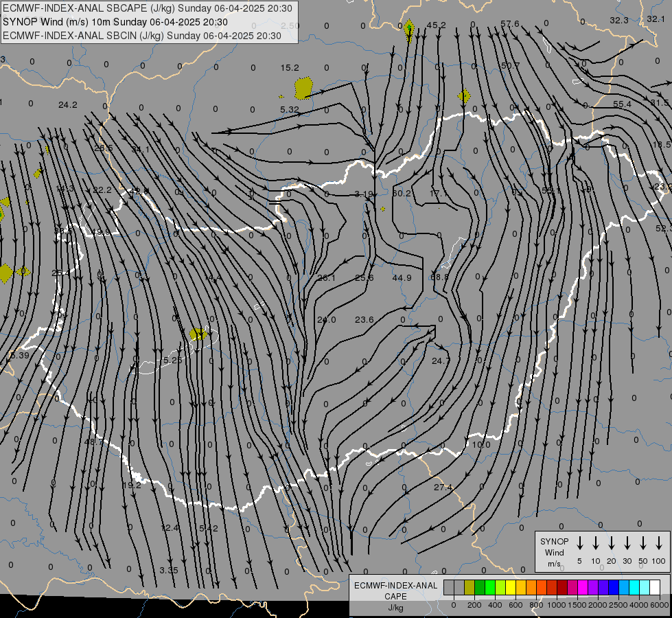
Task: Click the pure blue legend swatch
Action: pos(614,587)
